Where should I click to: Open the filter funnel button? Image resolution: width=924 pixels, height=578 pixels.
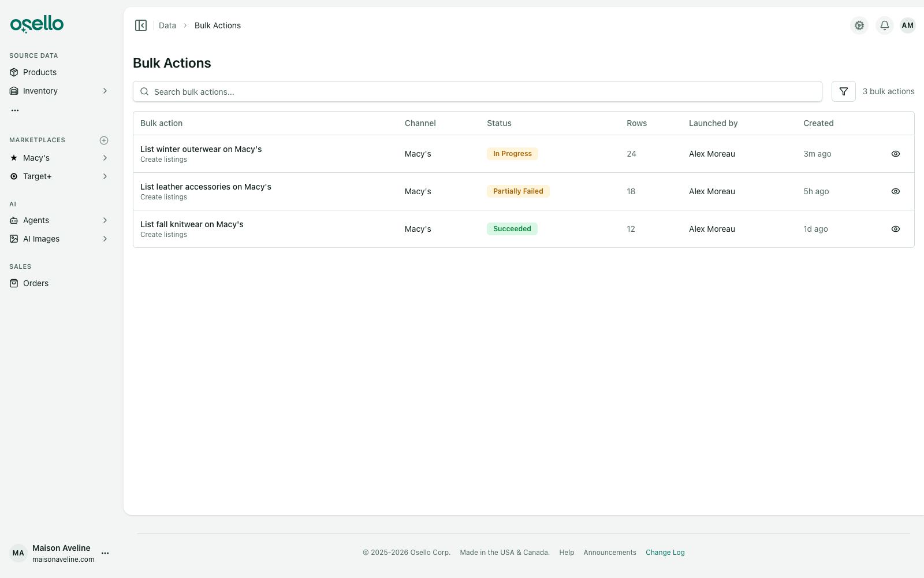(x=844, y=91)
